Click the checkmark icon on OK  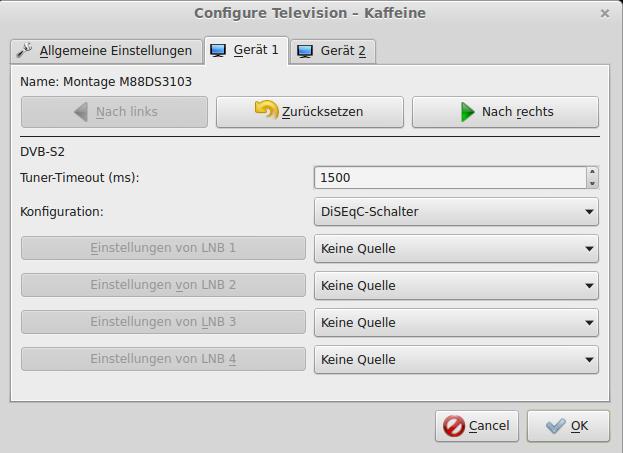(x=556, y=426)
